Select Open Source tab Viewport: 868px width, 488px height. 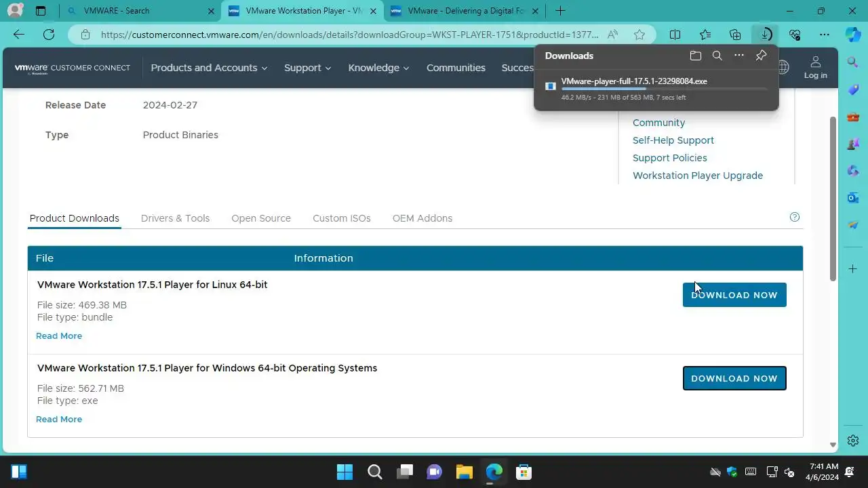click(x=261, y=218)
